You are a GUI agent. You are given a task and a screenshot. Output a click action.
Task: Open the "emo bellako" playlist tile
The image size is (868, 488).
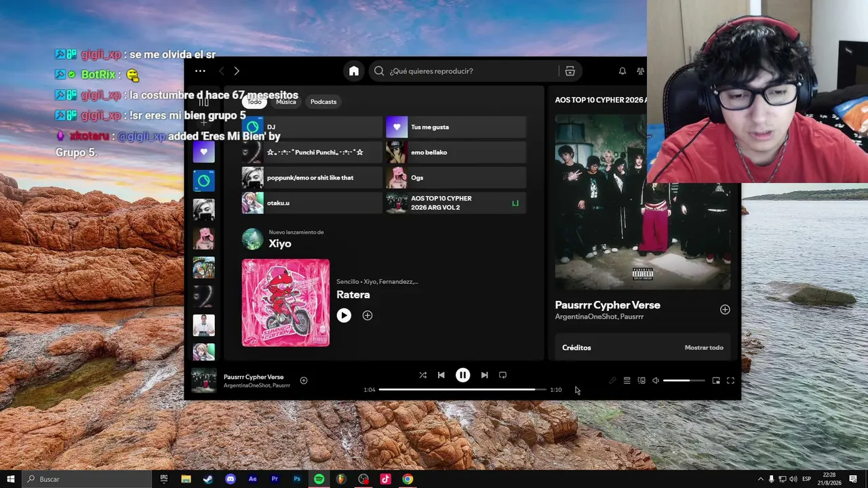pos(456,152)
